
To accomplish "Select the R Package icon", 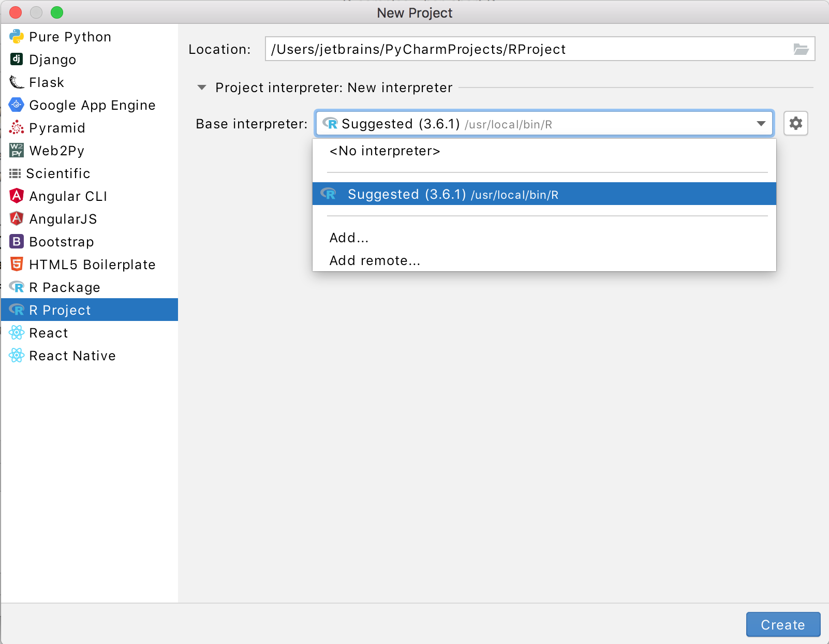I will click(x=17, y=287).
